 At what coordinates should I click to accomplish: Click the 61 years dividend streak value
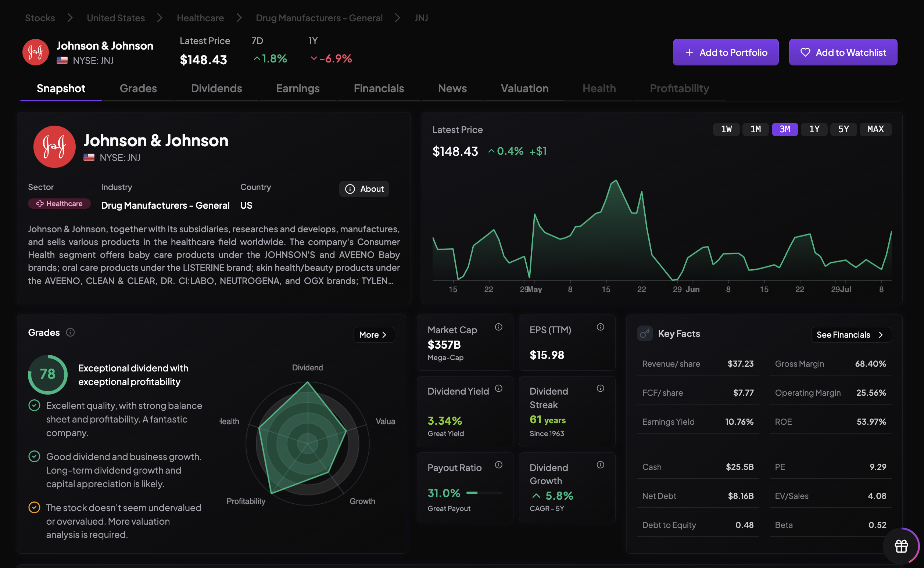click(x=548, y=420)
